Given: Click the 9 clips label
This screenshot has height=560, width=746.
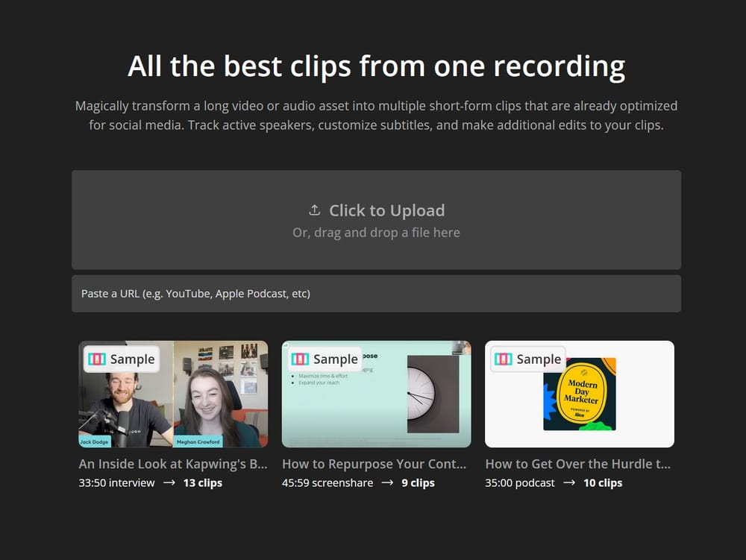Looking at the screenshot, I should point(418,482).
